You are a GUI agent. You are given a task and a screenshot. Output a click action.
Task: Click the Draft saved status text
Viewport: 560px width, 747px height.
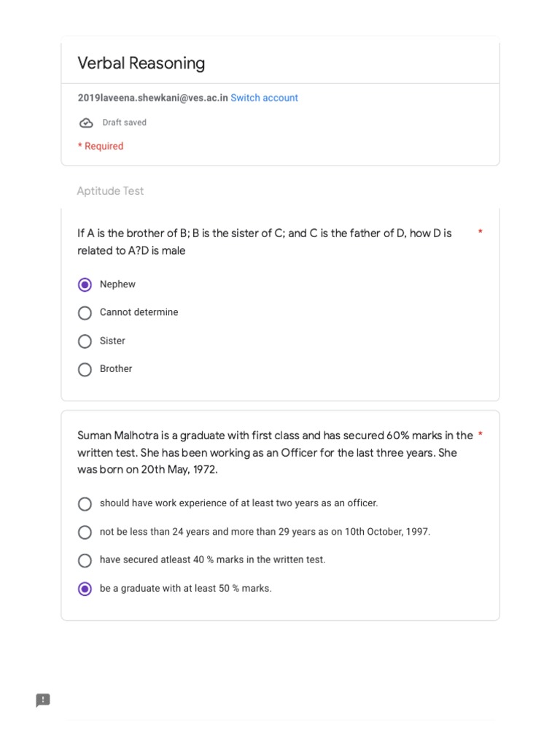124,123
